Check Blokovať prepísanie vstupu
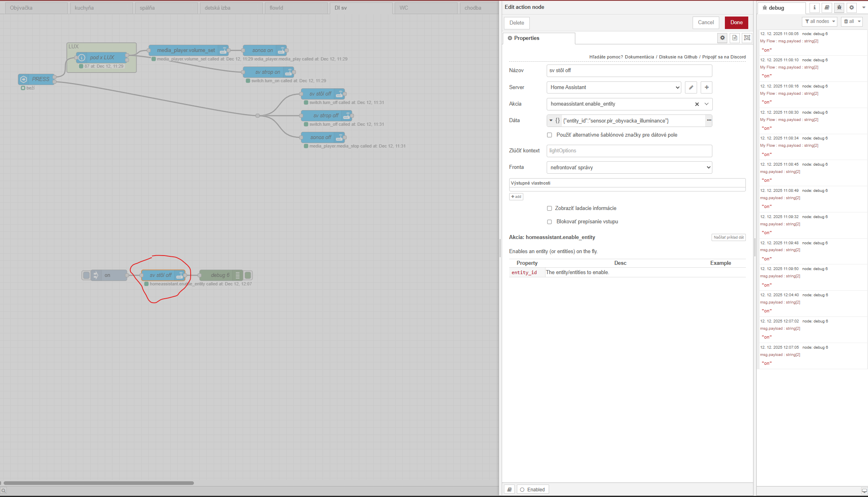 [x=550, y=222]
